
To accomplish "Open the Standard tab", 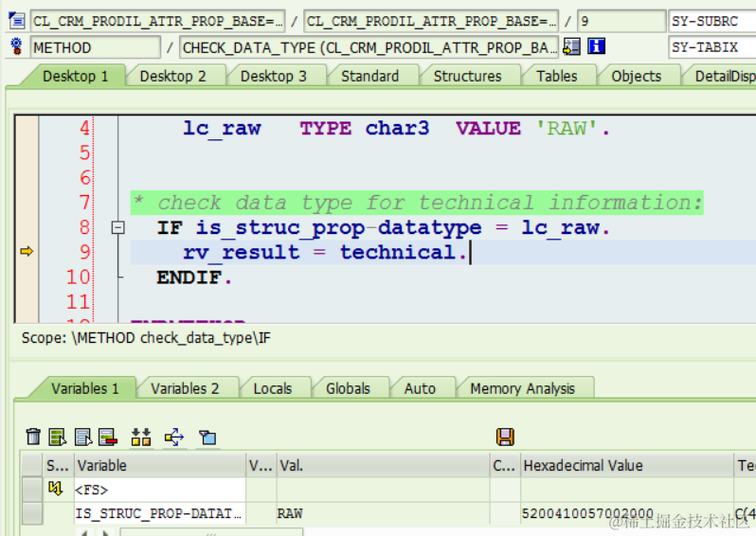I will [369, 76].
